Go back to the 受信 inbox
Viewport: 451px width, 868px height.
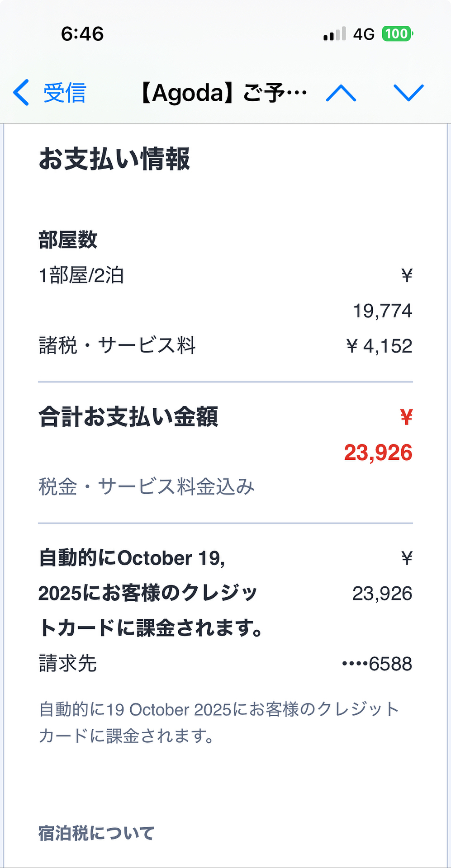tap(64, 93)
